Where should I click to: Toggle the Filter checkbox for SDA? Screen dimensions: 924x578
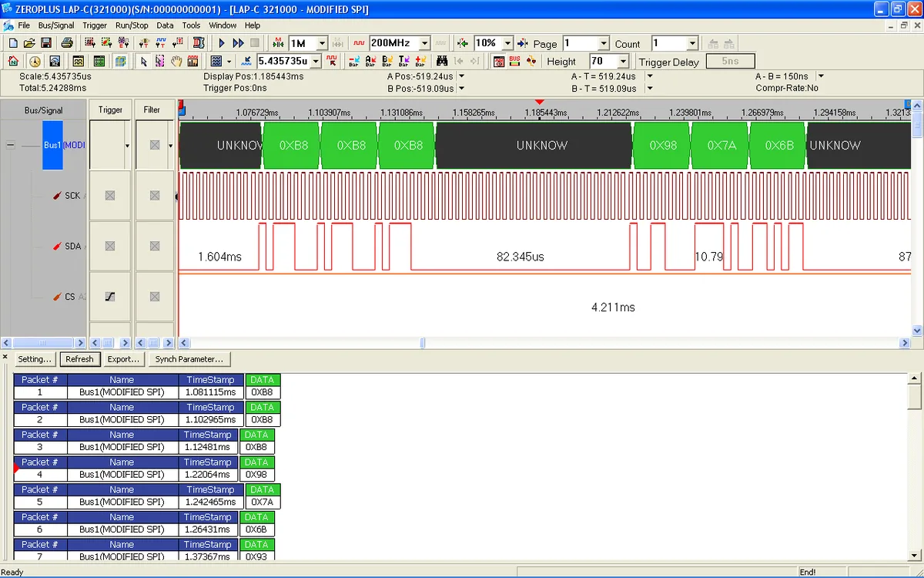point(155,246)
